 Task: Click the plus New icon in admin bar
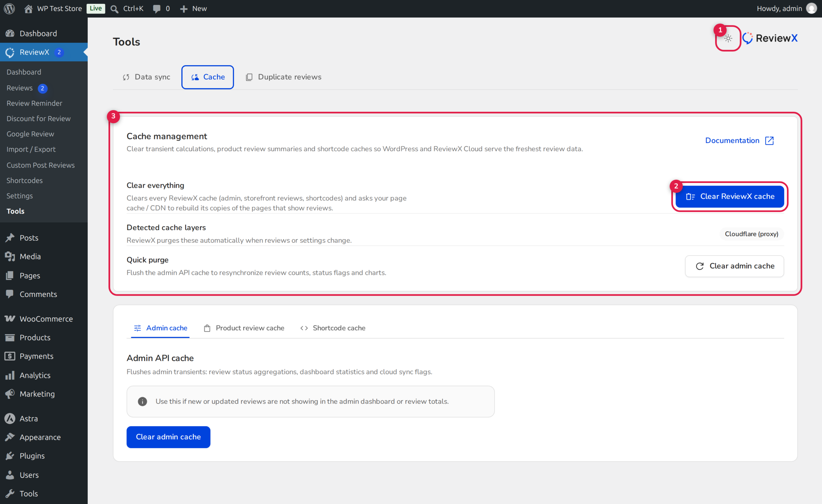(x=183, y=9)
